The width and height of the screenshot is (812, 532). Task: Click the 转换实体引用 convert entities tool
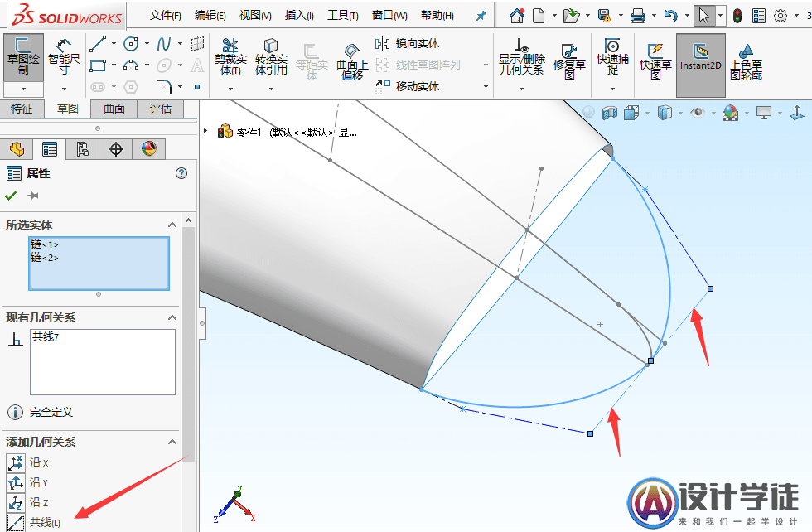[271, 57]
